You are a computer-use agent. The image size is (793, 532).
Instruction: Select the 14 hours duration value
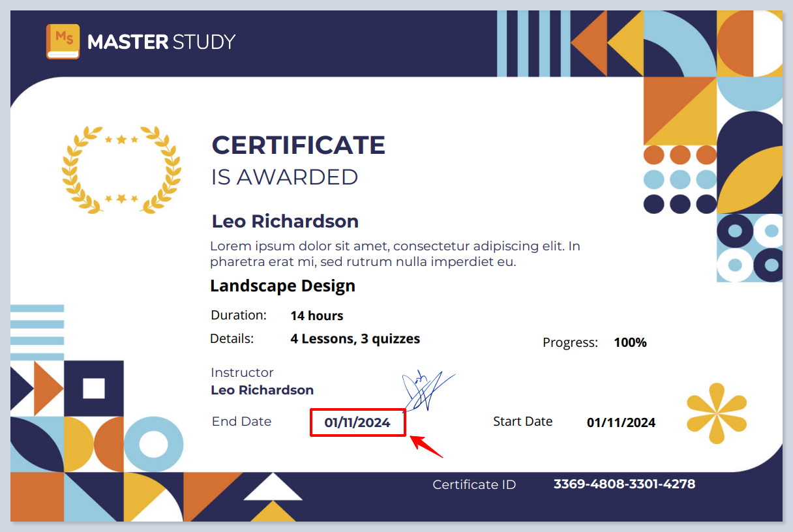pyautogui.click(x=316, y=316)
